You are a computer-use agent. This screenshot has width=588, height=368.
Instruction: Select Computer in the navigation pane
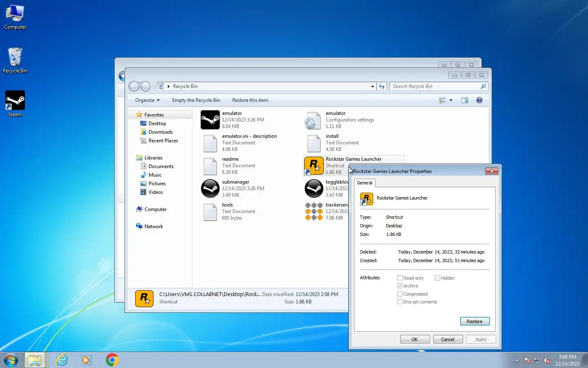coord(156,209)
